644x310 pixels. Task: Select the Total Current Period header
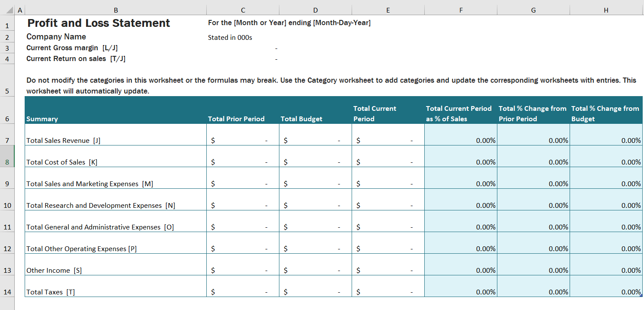[x=388, y=110]
